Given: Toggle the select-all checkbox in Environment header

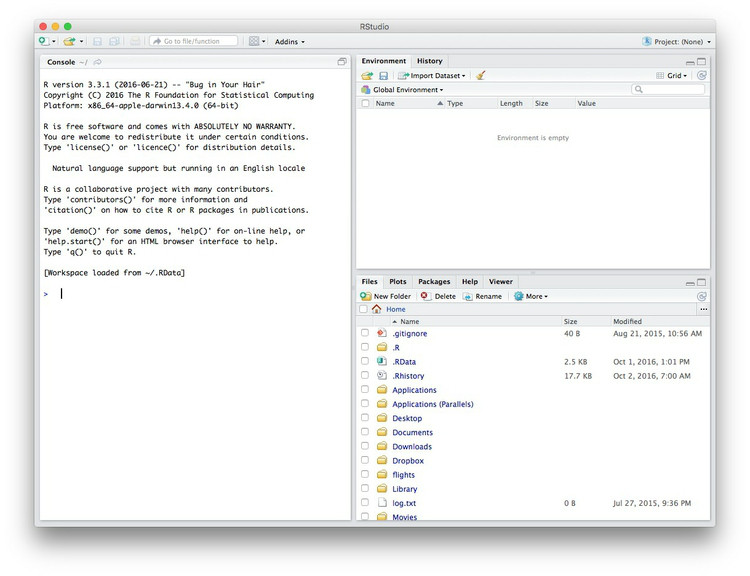Looking at the screenshot, I should [365, 103].
